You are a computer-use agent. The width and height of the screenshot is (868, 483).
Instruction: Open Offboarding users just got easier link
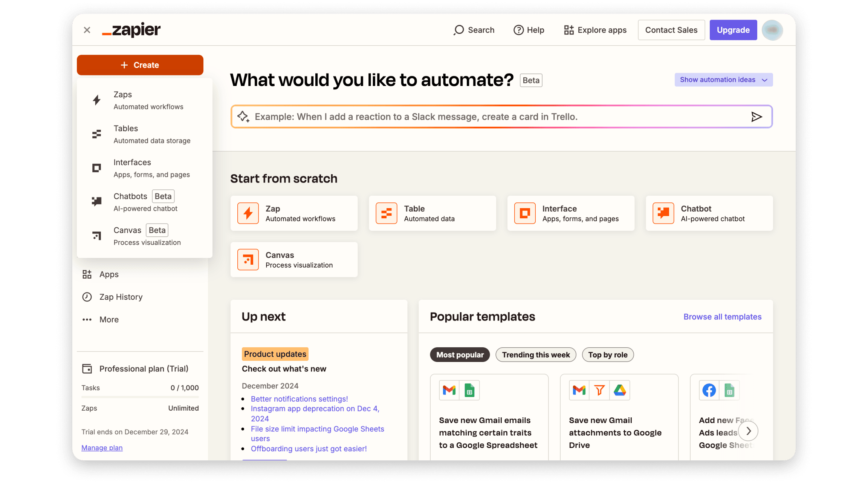pos(309,448)
